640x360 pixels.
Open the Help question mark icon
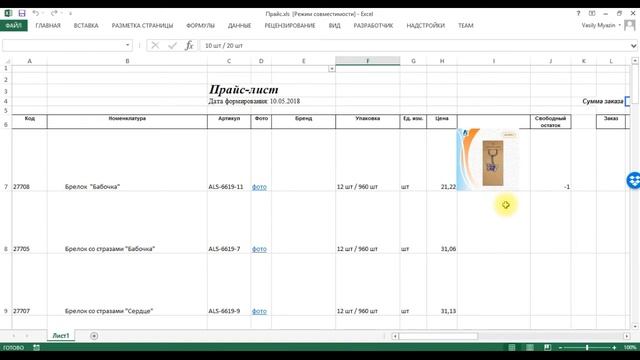pos(578,13)
